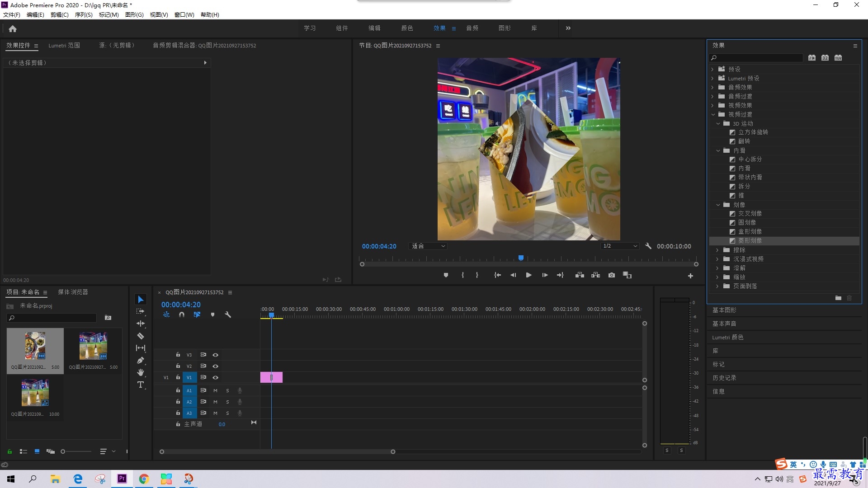Step back one frame
The width and height of the screenshot is (868, 488).
pos(513,275)
